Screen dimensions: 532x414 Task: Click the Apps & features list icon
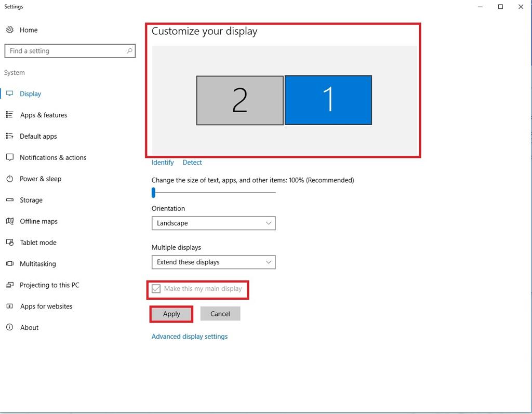click(x=10, y=115)
